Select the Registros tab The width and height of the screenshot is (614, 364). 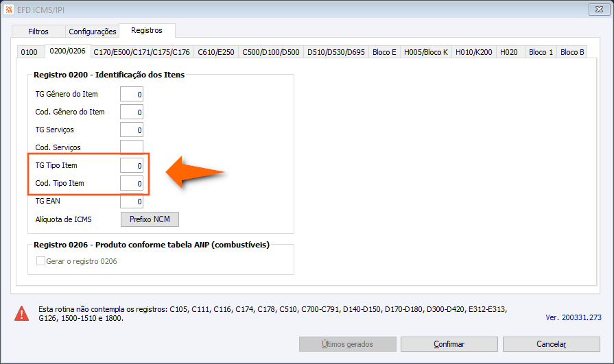147,30
